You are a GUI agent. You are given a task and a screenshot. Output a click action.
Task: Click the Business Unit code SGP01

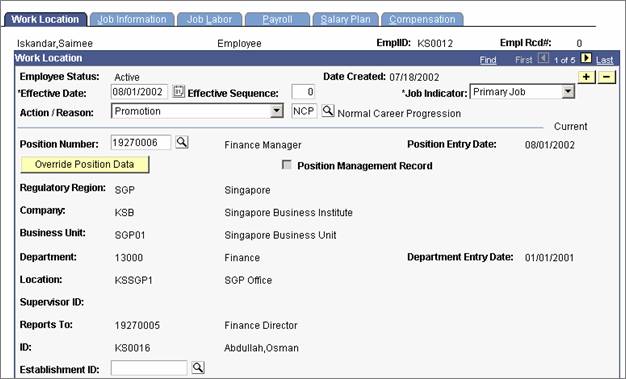tap(130, 235)
